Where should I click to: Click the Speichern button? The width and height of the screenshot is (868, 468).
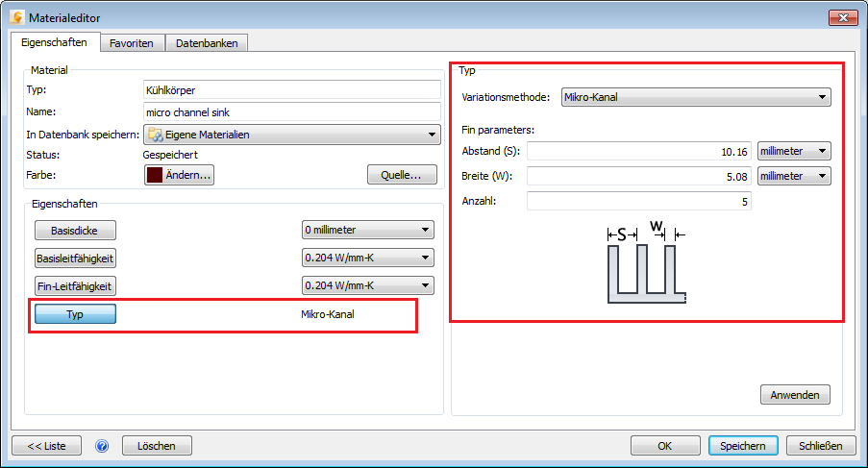tap(743, 446)
